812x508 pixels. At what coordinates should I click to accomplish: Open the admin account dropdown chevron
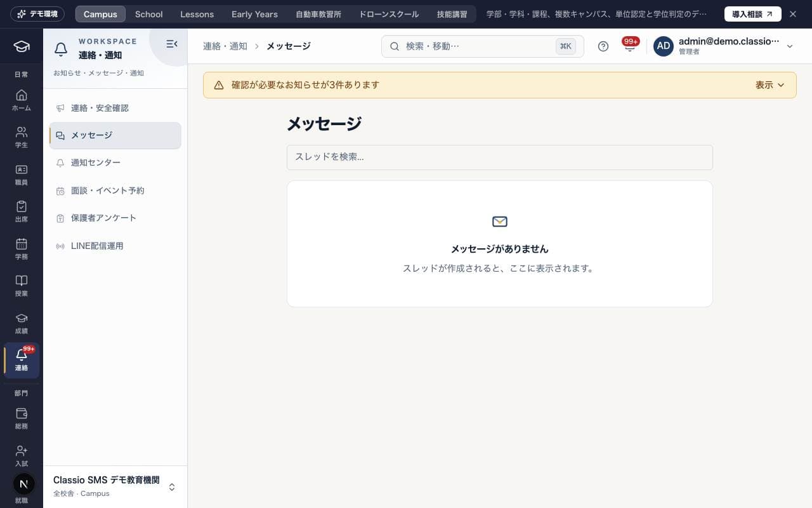[790, 46]
